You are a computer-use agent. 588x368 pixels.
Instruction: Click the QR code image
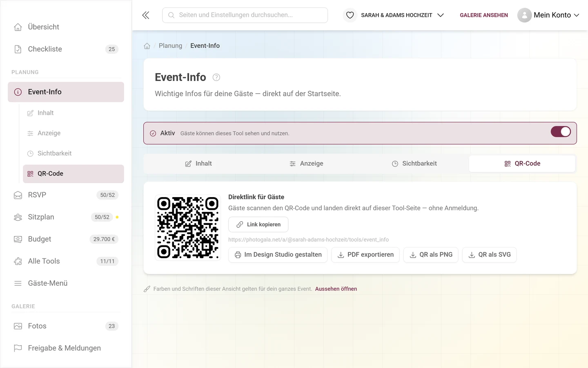click(188, 228)
